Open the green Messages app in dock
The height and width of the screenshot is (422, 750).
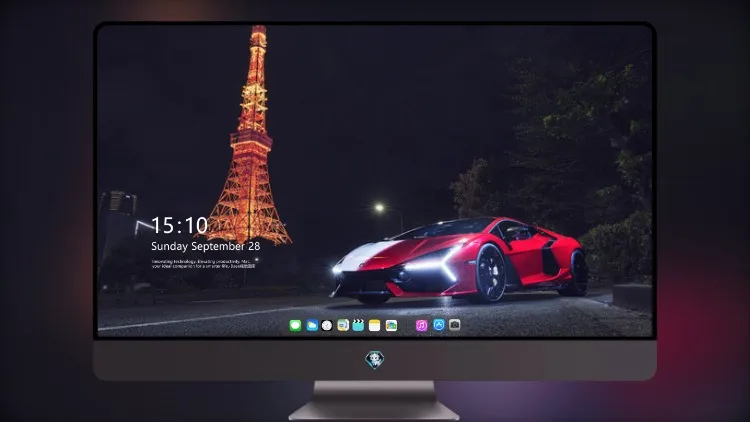[x=295, y=326]
